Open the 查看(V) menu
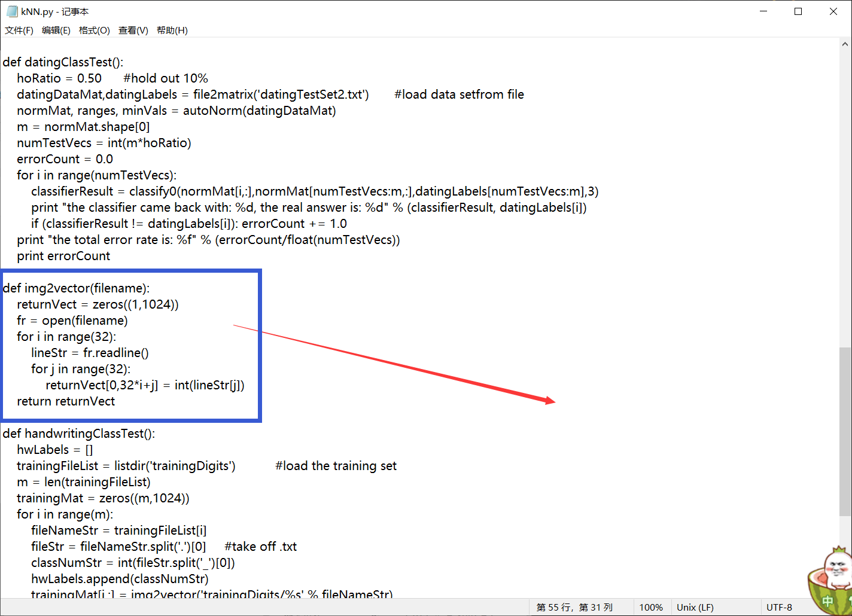The height and width of the screenshot is (616, 852). [x=133, y=31]
